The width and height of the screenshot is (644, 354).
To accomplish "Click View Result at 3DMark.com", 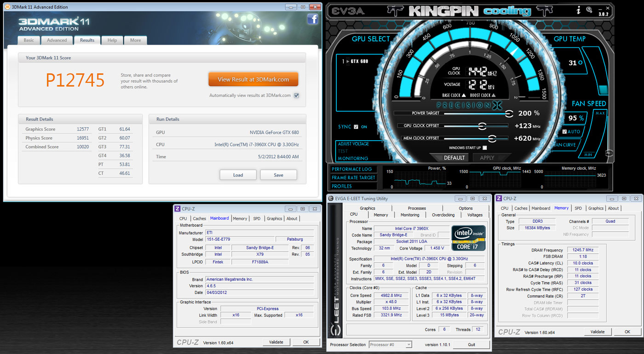I will point(253,79).
